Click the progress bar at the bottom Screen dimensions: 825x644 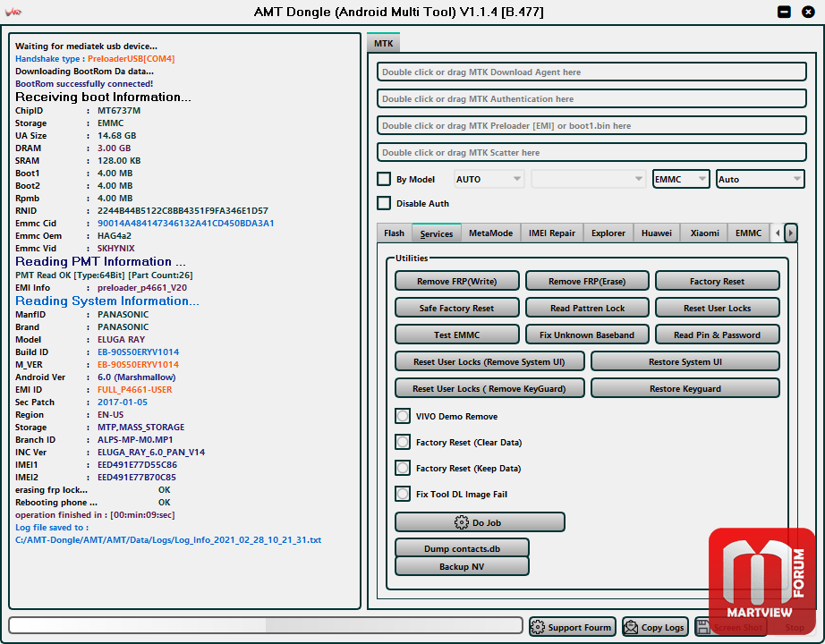click(x=266, y=625)
